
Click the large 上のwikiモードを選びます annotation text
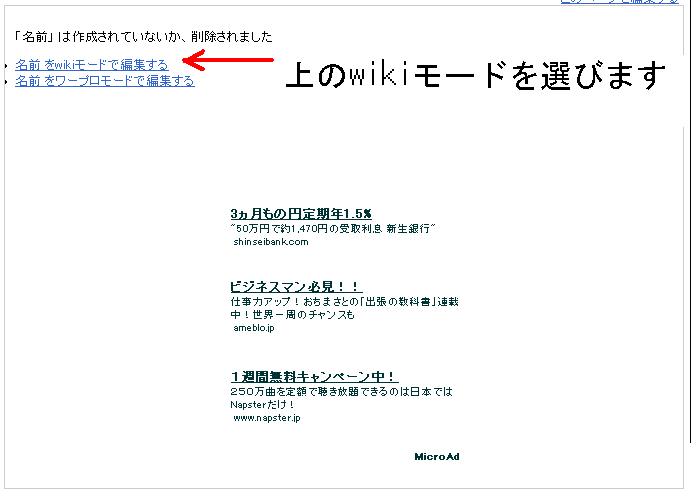tap(475, 75)
